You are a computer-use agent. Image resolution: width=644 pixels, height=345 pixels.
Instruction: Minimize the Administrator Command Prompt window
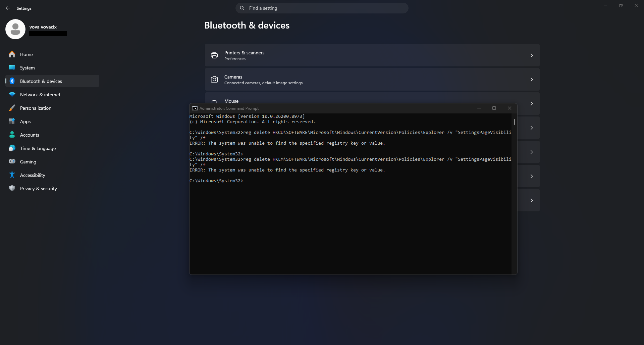[479, 108]
